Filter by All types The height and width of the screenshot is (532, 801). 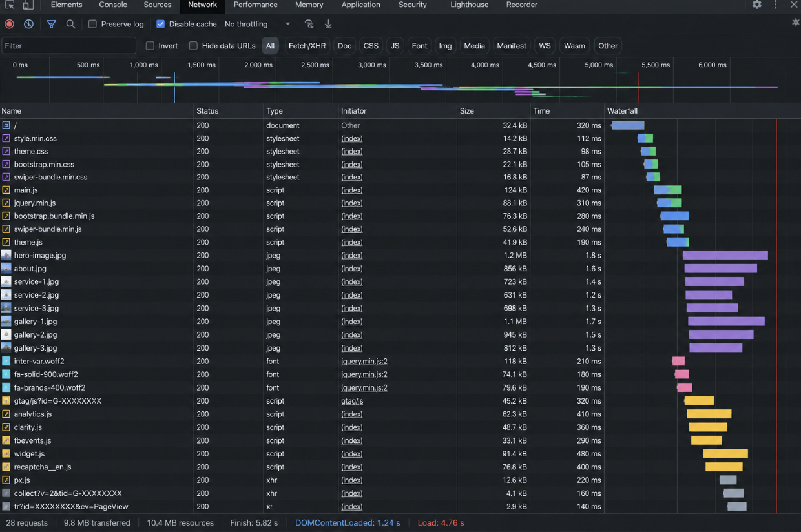tap(270, 46)
